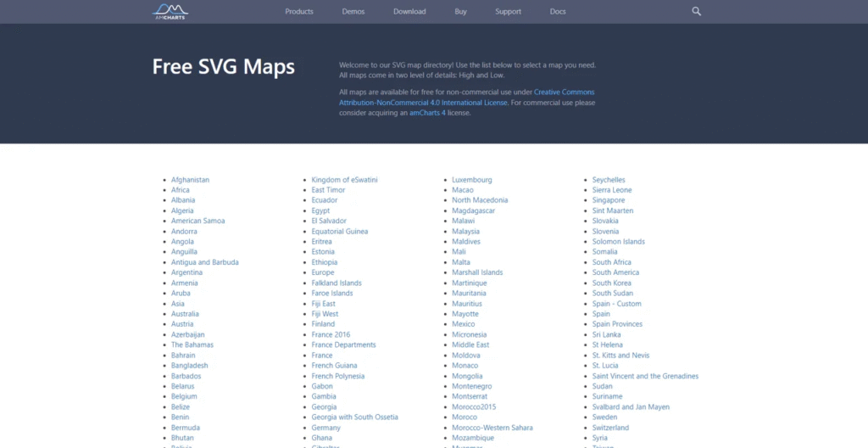Screen dimensions: 868x448
Task: Select the Buy menu item
Action: (460, 12)
